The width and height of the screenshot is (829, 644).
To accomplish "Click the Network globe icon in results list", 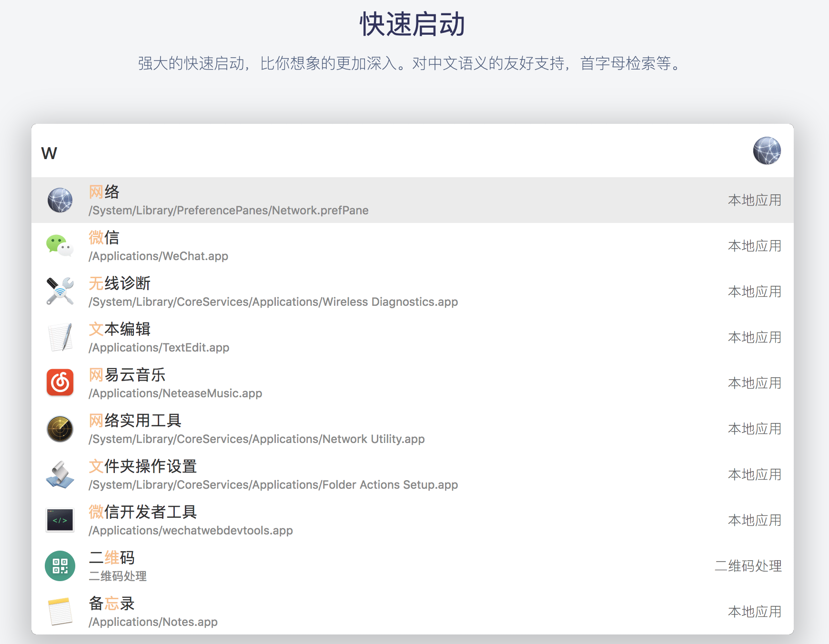I will 60,200.
